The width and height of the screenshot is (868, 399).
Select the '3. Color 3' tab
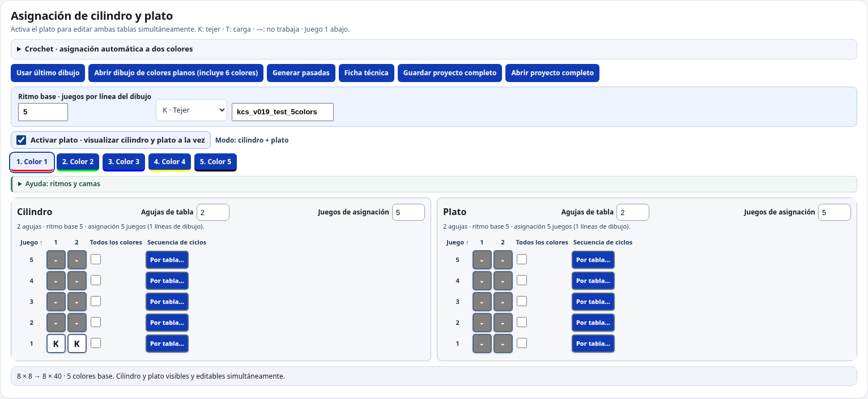point(124,162)
